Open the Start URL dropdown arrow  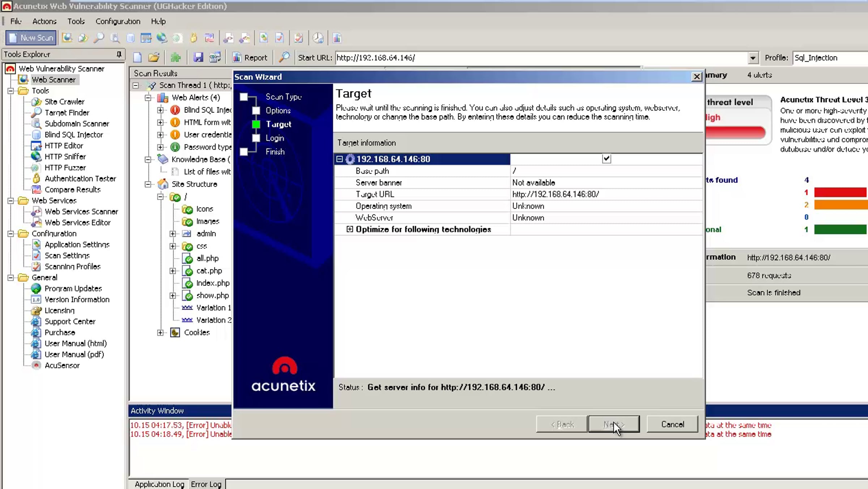coord(753,58)
